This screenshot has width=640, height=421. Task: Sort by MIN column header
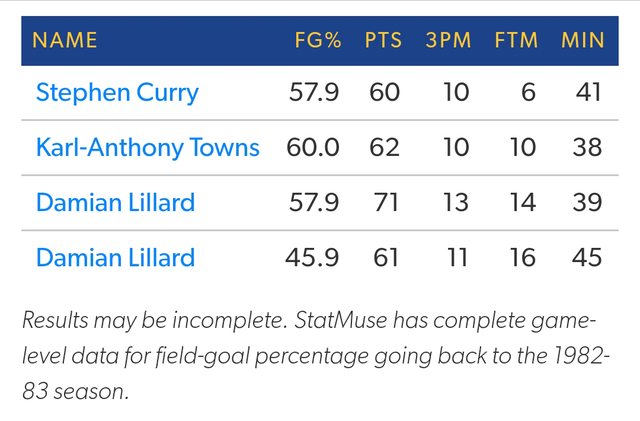coord(581,41)
